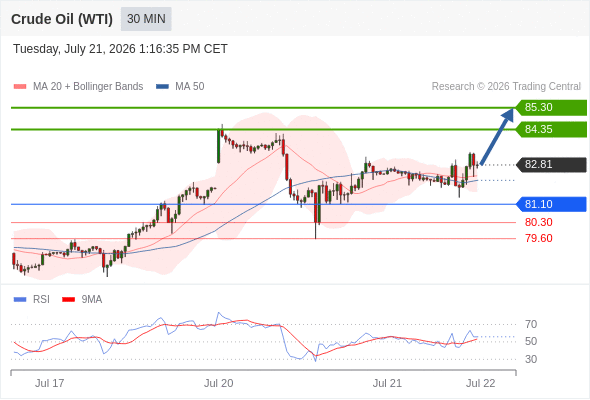
Task: Click the 30 MIN timeframe badge
Action: (x=146, y=19)
